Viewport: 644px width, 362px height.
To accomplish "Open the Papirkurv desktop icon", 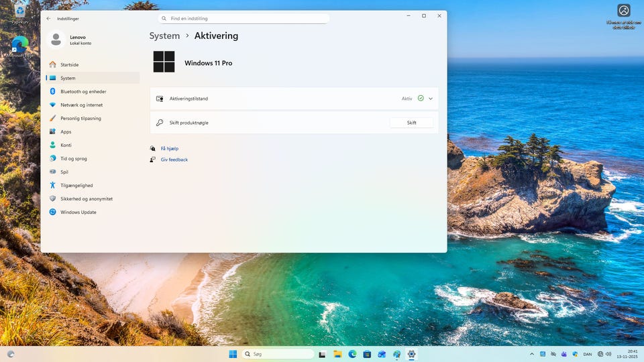I will pyautogui.click(x=19, y=13).
